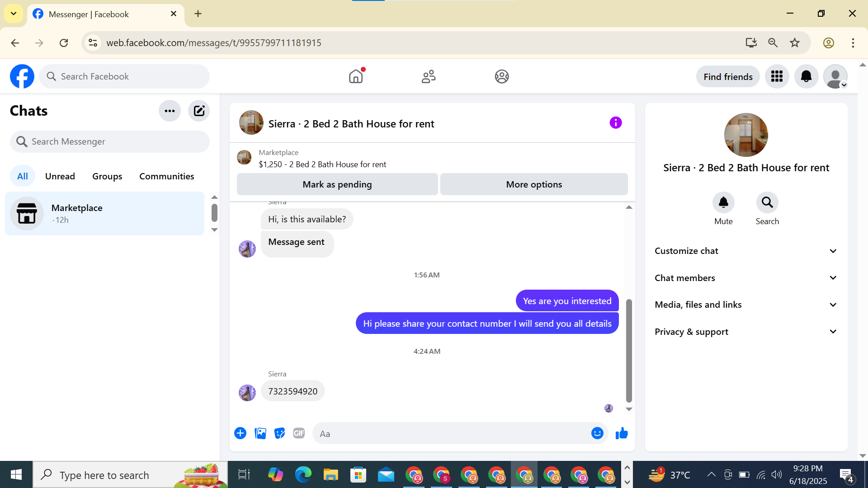The image size is (868, 488).
Task: Open listing thumbnail in right panel
Action: pos(746,135)
